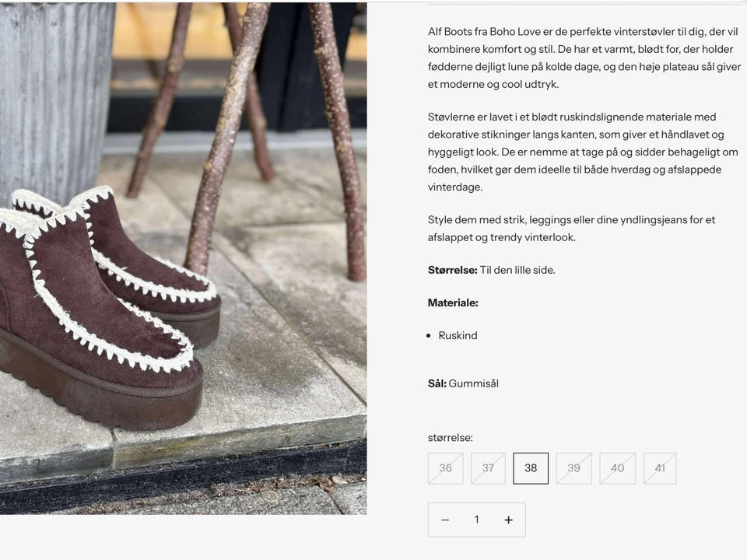
Task: Click the Materiale heading
Action: pos(453,303)
